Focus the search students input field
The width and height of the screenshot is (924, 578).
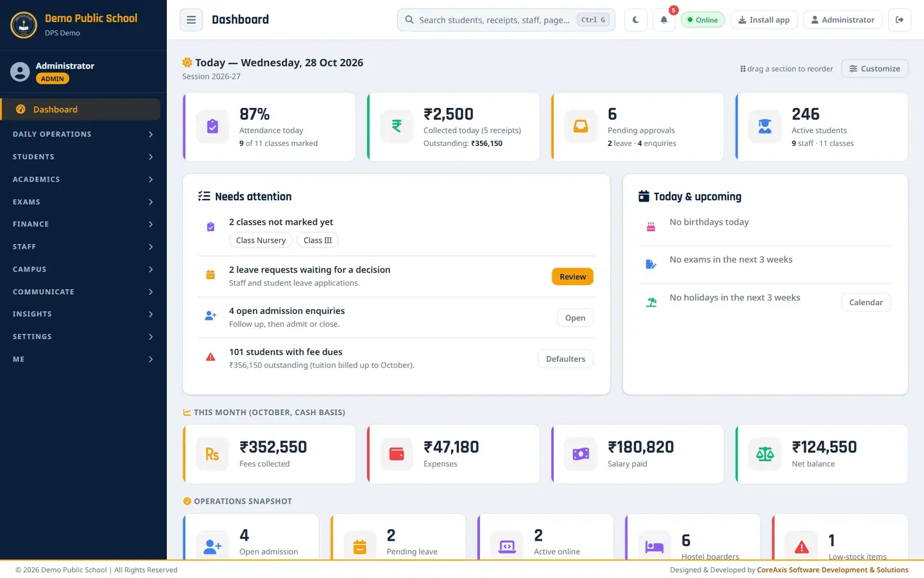pos(506,20)
